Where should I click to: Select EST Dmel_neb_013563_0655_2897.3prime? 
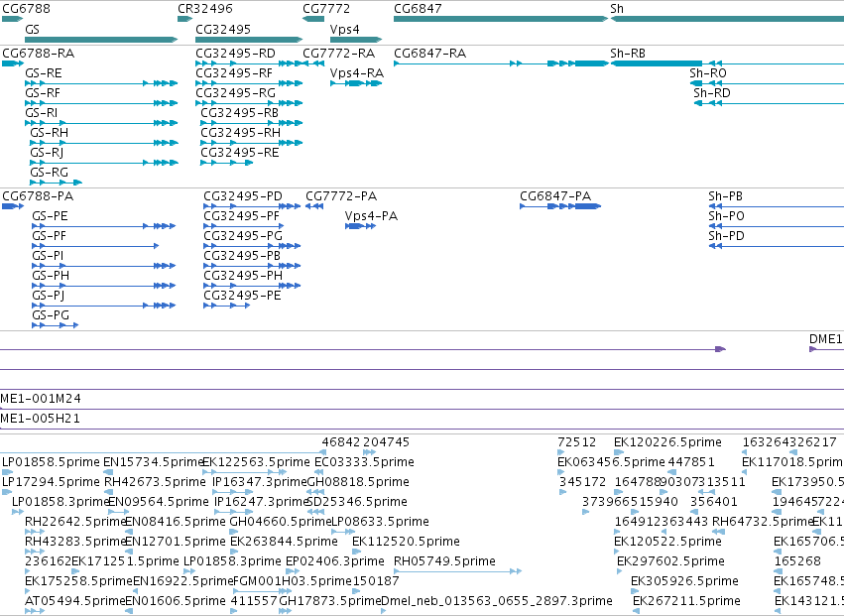coord(497,601)
